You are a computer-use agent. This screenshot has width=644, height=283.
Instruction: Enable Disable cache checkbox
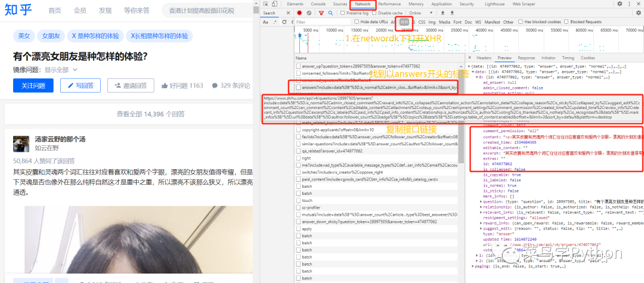click(374, 13)
